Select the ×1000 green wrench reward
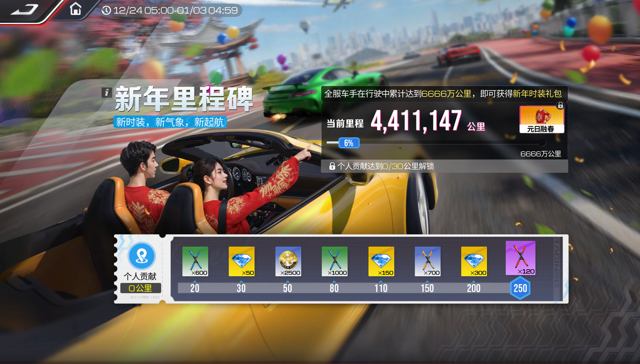This screenshot has width=640, height=364. click(x=334, y=261)
